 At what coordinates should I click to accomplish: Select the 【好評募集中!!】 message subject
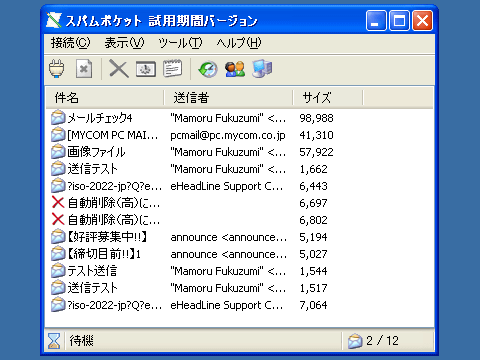(107, 237)
